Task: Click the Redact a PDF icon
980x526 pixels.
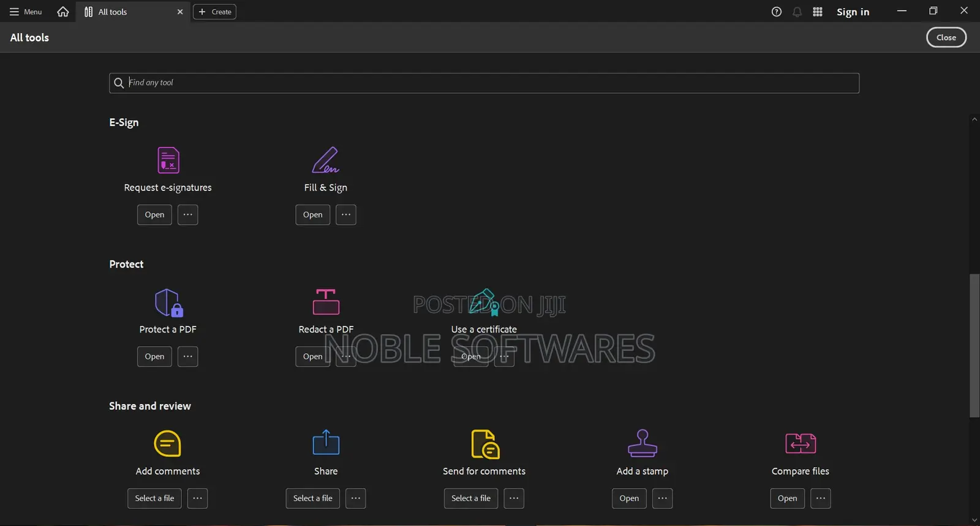Action: (x=326, y=302)
